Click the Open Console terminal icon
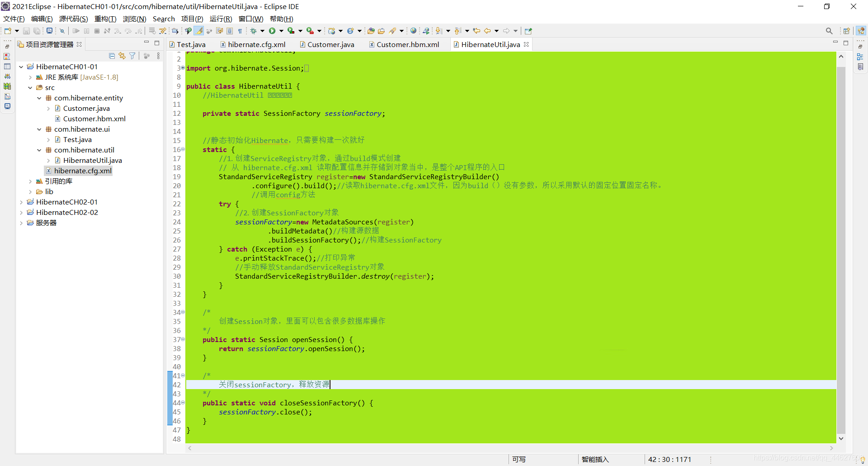This screenshot has height=466, width=868. 50,31
